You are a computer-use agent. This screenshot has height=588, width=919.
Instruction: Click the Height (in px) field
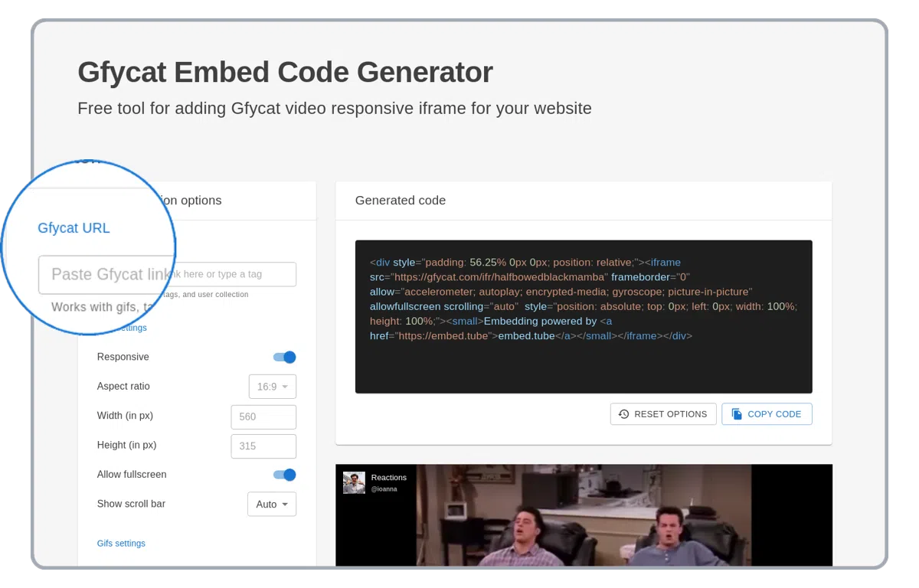(263, 446)
